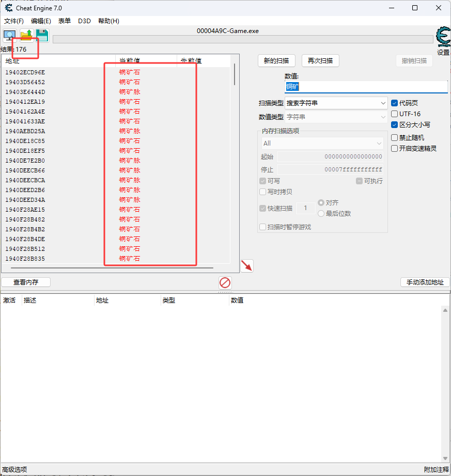Click the Cheat Engine title bar icon
This screenshot has width=451, height=476.
(x=8, y=8)
